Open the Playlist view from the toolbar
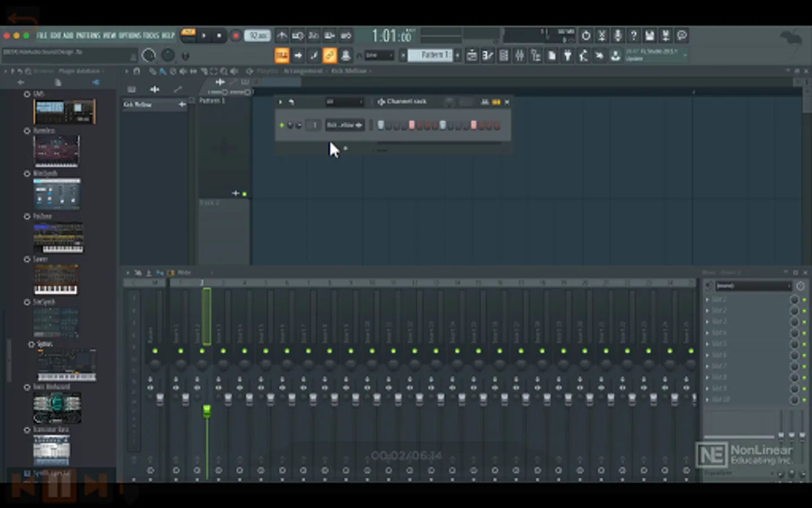 [472, 55]
